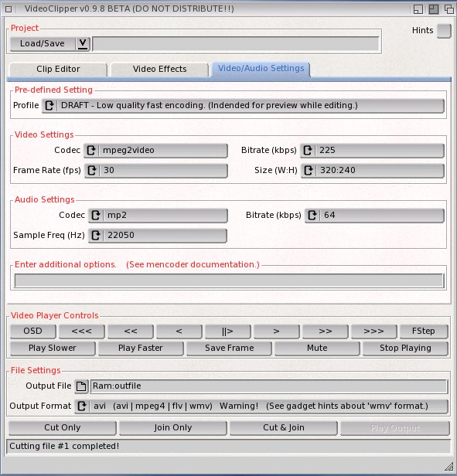Click the Join Only button
This screenshot has height=476, width=457.
pyautogui.click(x=173, y=428)
